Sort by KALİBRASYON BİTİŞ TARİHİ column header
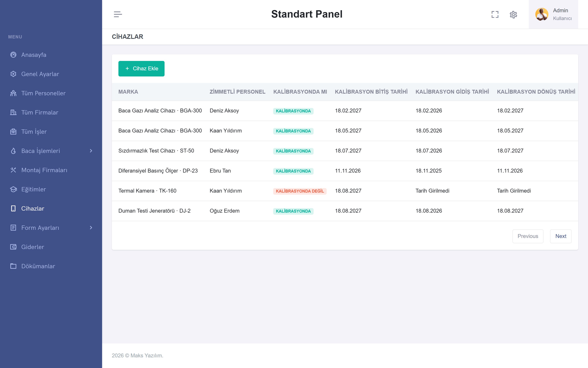This screenshot has width=588, height=368. click(371, 92)
